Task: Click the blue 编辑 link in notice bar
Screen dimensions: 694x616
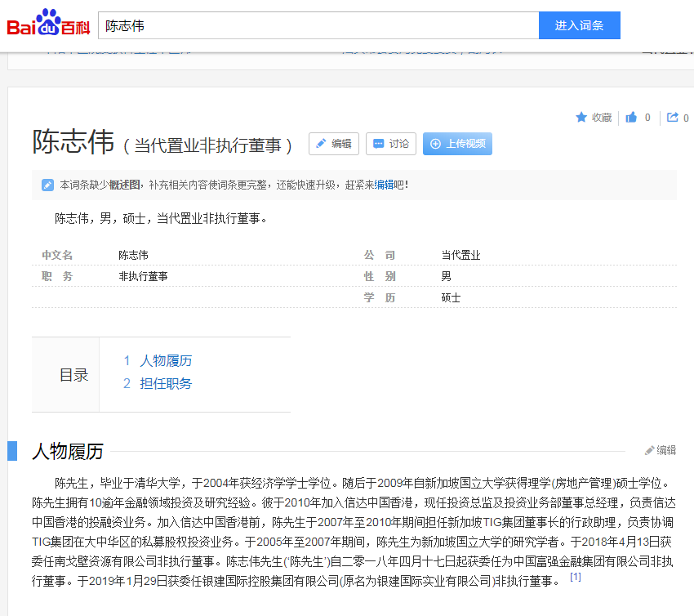Action: click(x=384, y=185)
